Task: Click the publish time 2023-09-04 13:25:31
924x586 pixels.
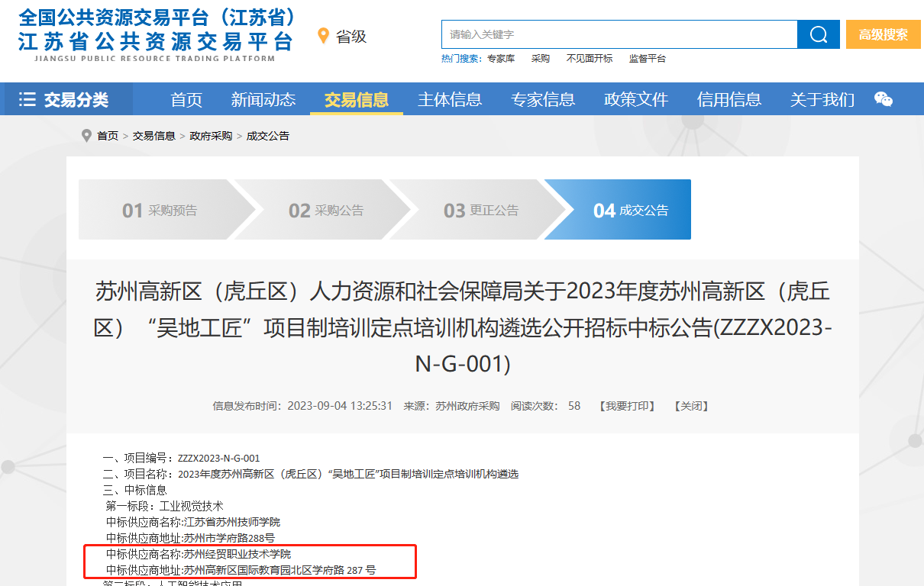Action: click(340, 406)
